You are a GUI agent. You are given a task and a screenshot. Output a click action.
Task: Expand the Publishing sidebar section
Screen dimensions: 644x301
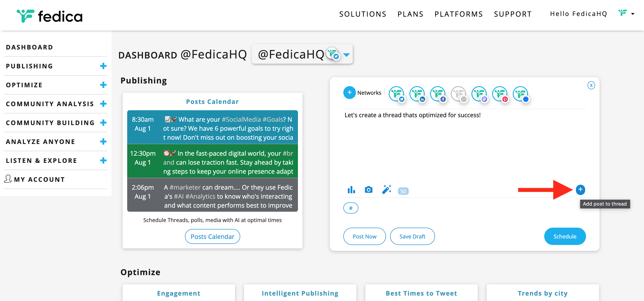click(103, 66)
